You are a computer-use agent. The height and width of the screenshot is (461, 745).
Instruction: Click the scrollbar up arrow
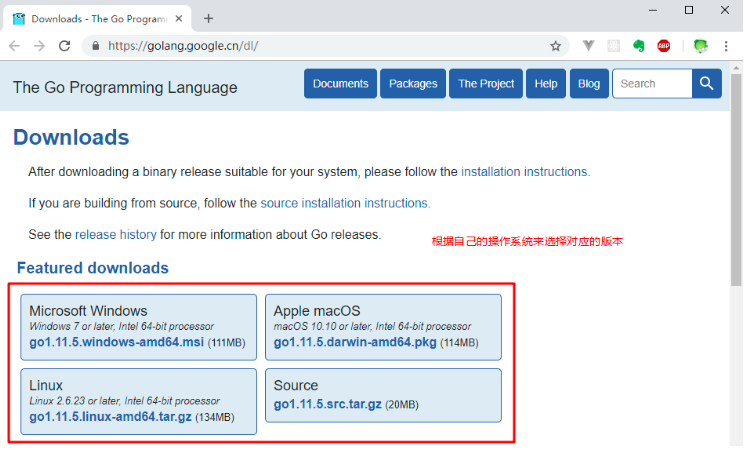736,67
